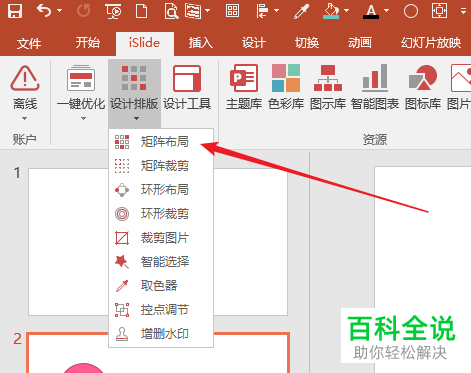The height and width of the screenshot is (373, 471).
Task: Click the 离线 account warning button
Action: (x=25, y=92)
